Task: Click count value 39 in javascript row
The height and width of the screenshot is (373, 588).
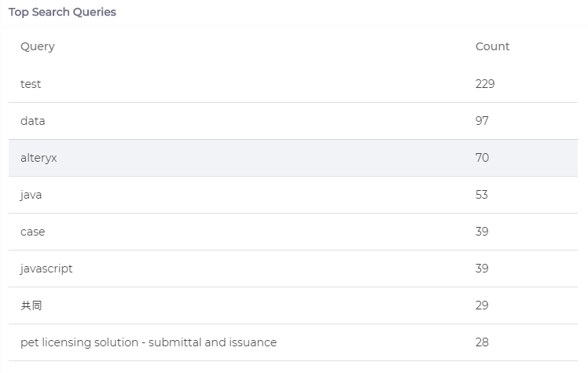Action: (482, 269)
